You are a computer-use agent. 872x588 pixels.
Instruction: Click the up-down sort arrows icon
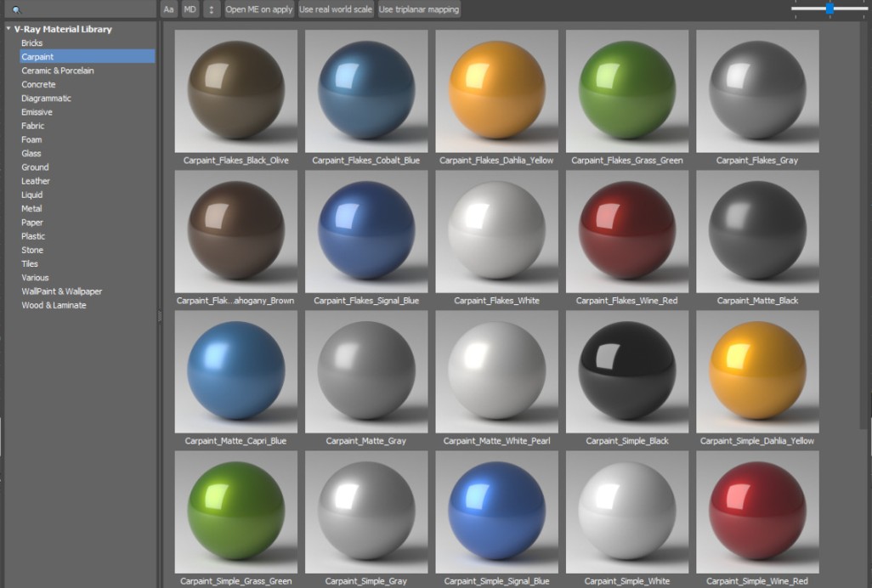pyautogui.click(x=212, y=9)
